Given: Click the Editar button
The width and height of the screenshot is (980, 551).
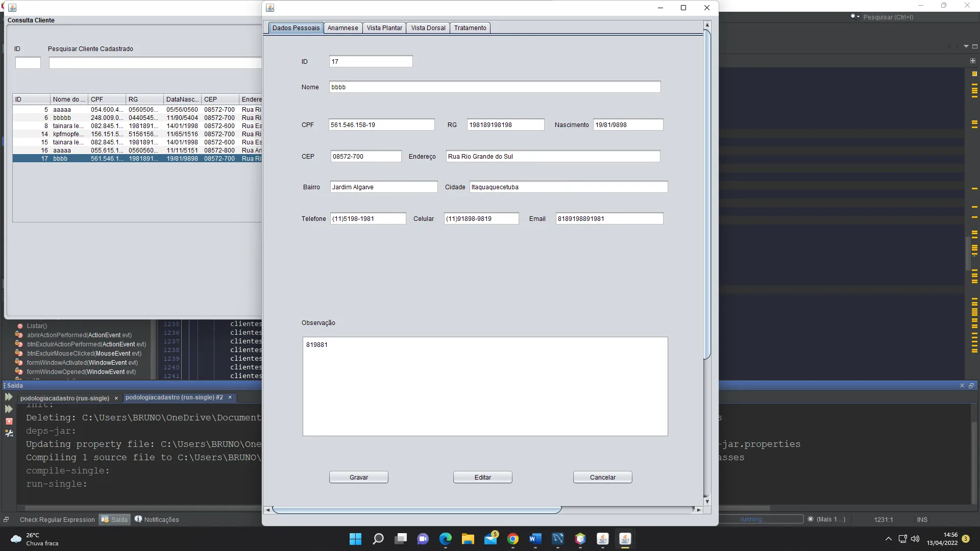Looking at the screenshot, I should tap(482, 478).
